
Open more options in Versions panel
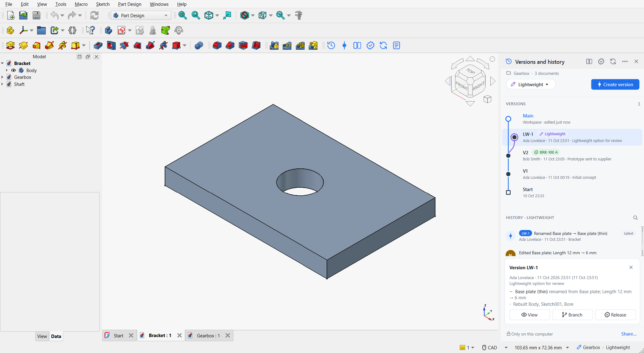point(625,62)
